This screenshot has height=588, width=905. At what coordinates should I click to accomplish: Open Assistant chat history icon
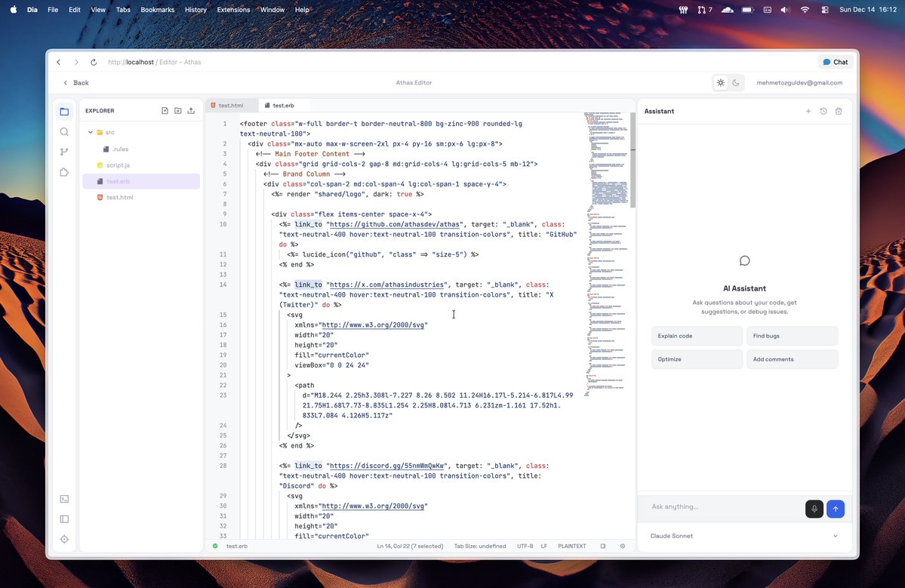tap(823, 111)
